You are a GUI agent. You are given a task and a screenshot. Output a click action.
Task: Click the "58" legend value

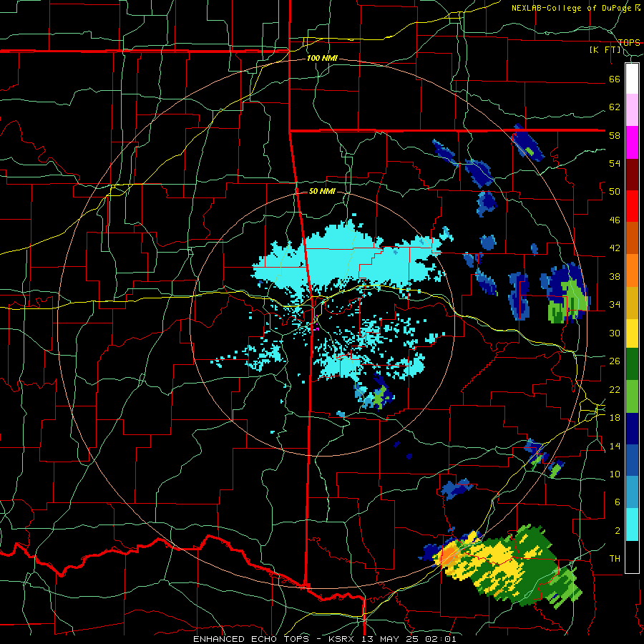click(x=615, y=135)
